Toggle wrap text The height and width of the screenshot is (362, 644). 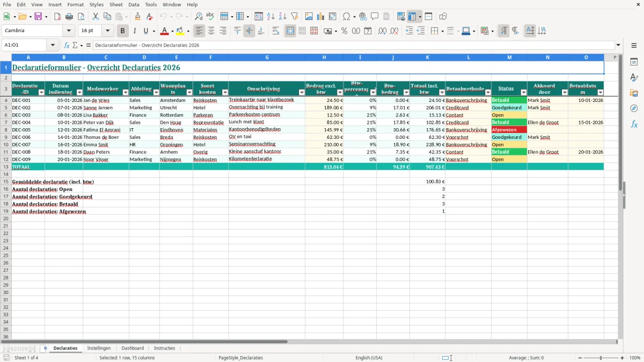[x=276, y=31]
